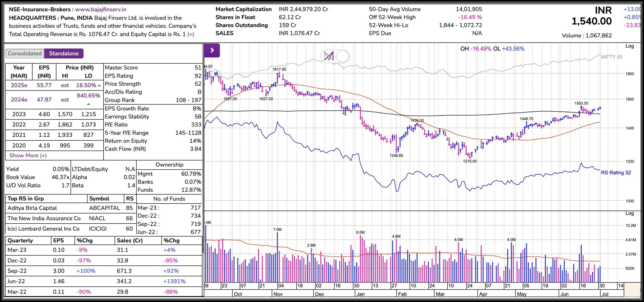This screenshot has width=644, height=302.
Task: Click the EPS Rating value 92
Action: tap(198, 76)
